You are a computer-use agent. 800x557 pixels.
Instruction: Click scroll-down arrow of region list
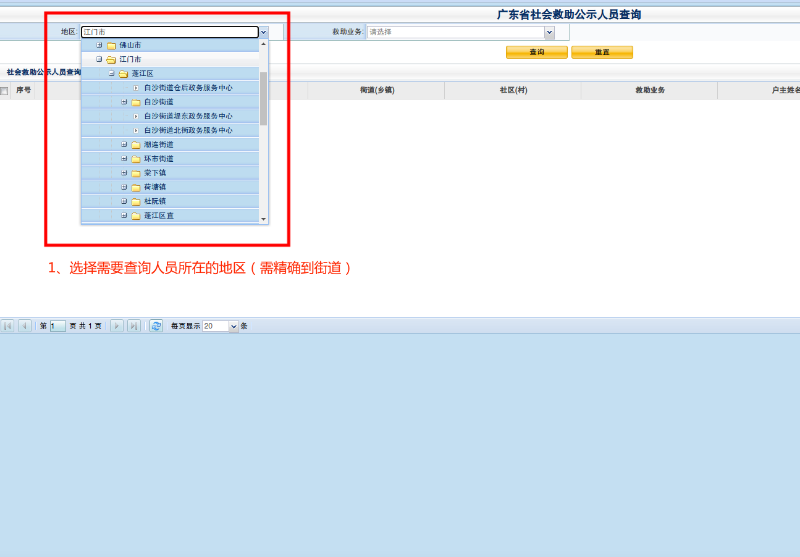point(263,219)
